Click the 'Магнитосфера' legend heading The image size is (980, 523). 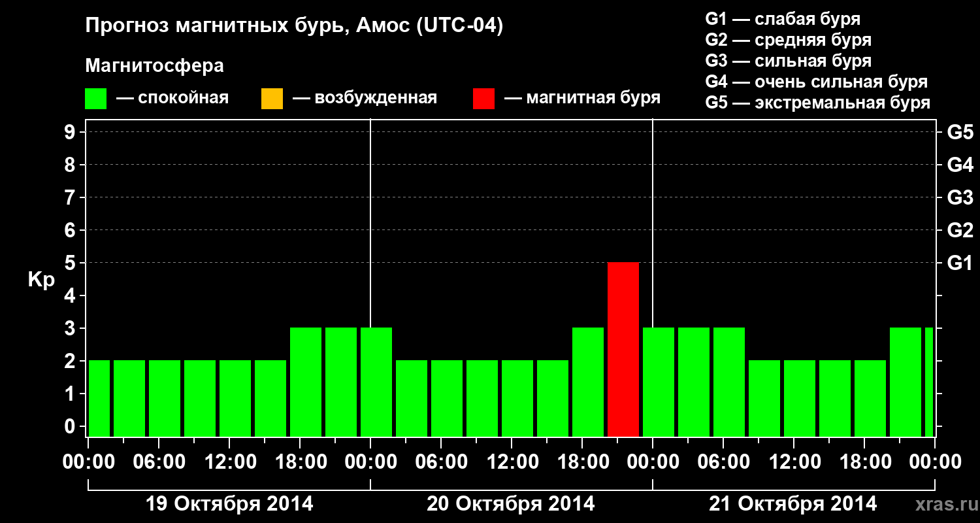click(x=154, y=66)
